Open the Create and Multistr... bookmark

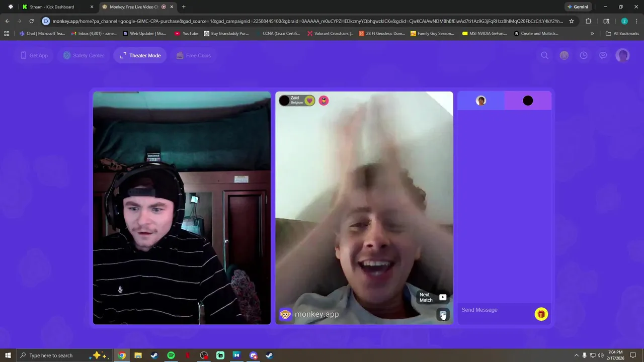coord(536,34)
